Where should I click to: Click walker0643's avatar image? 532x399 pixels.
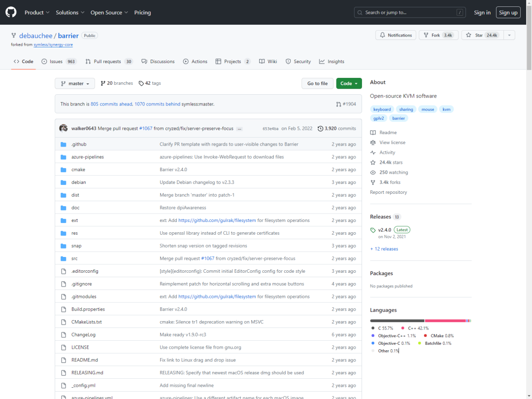(x=64, y=128)
